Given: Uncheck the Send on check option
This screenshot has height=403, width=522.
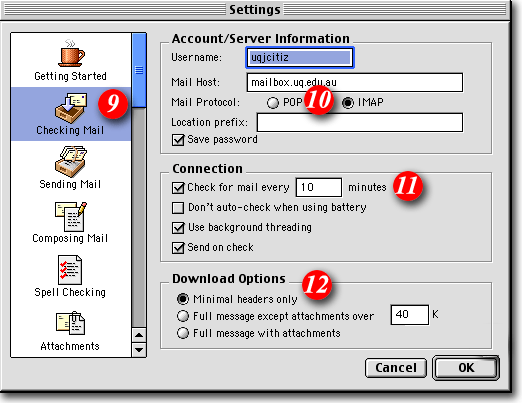Looking at the screenshot, I should coord(178,248).
